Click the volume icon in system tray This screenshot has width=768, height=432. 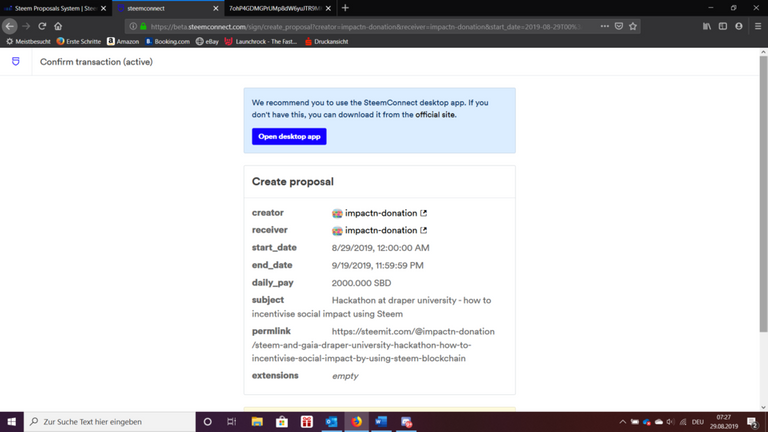[671, 422]
